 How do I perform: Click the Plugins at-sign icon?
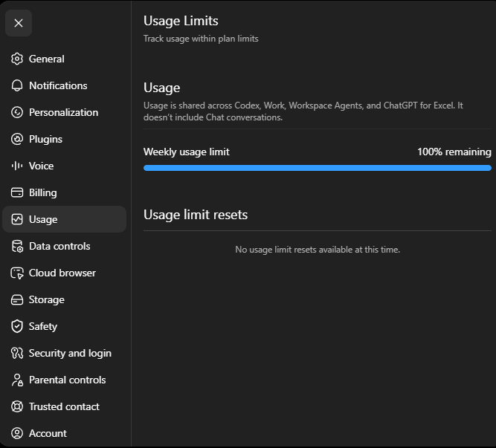[17, 139]
